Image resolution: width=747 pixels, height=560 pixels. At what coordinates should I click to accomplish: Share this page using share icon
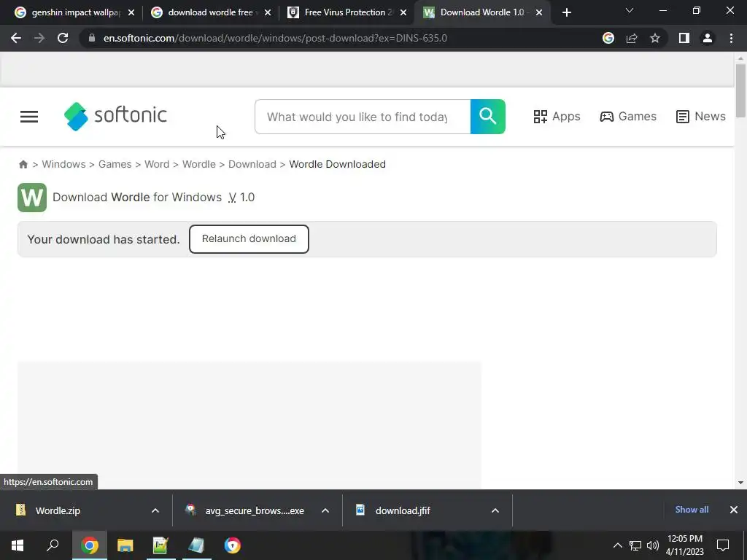(x=632, y=38)
